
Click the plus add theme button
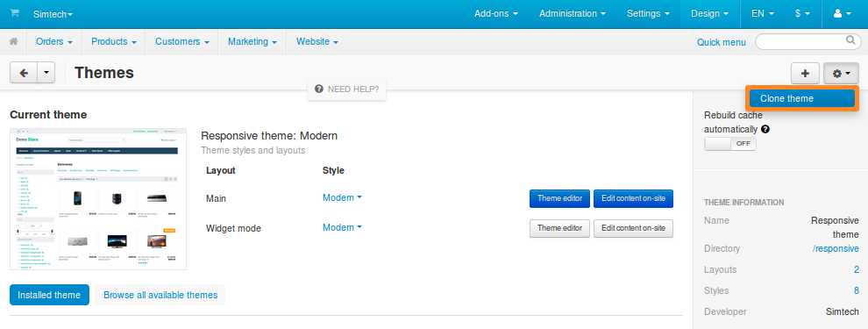point(806,73)
